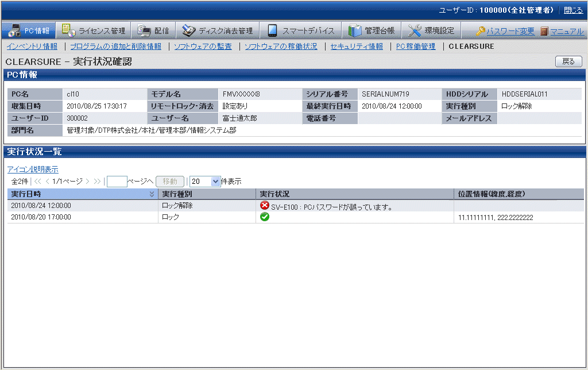
Task: Open the 配信 distribution tab
Action: (x=153, y=30)
